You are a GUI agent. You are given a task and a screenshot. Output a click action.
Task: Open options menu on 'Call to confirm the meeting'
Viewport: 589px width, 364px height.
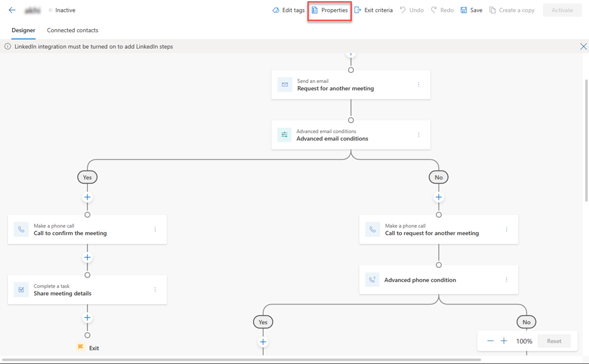155,229
